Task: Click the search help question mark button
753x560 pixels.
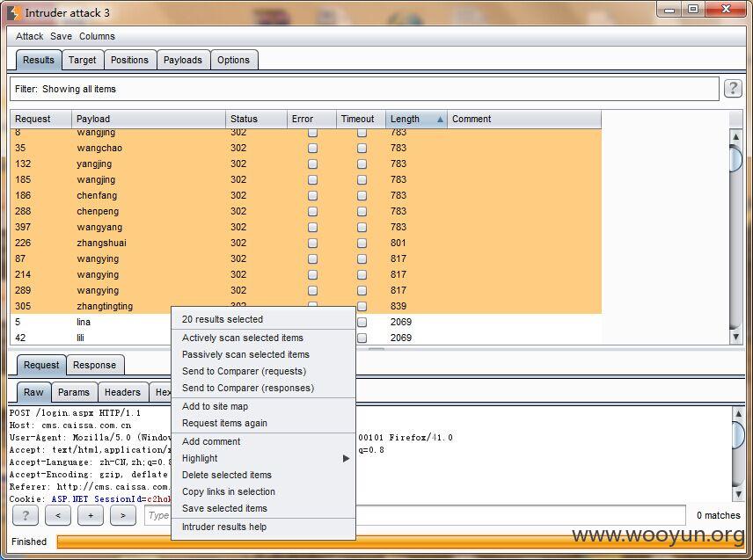Action: (25, 515)
